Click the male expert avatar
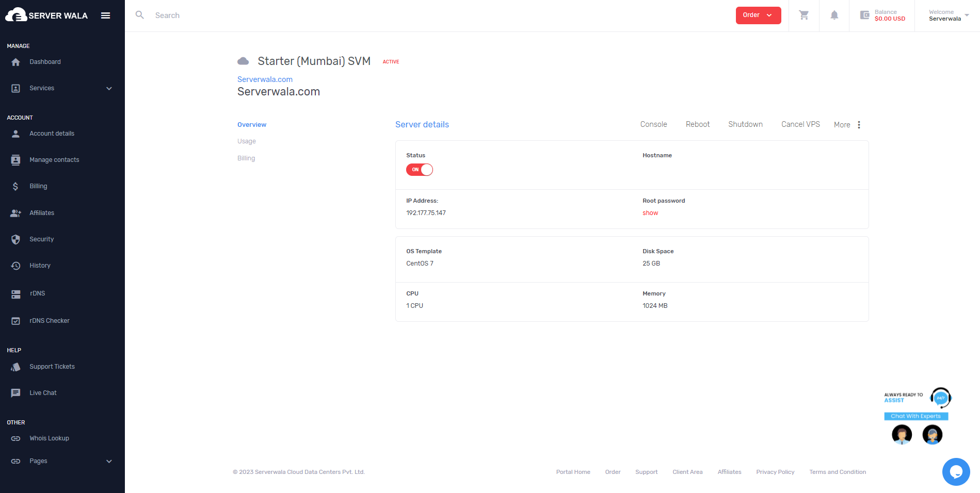Image resolution: width=980 pixels, height=493 pixels. click(902, 435)
